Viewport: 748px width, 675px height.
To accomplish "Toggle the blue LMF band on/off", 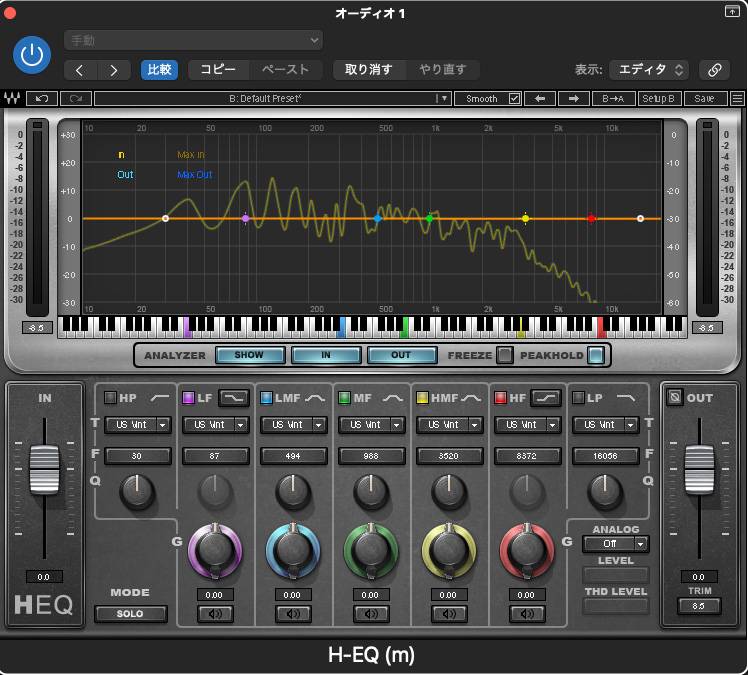I will [266, 397].
